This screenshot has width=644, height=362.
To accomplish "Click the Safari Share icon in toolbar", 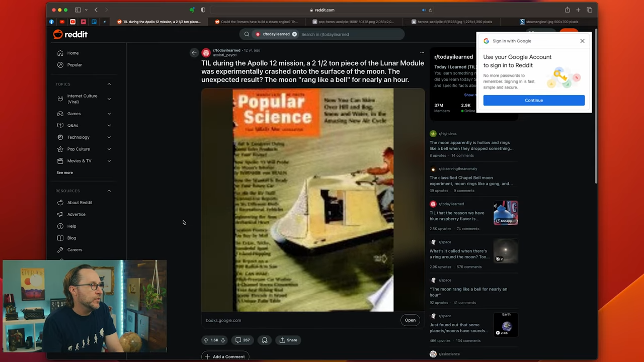I will click(x=567, y=10).
